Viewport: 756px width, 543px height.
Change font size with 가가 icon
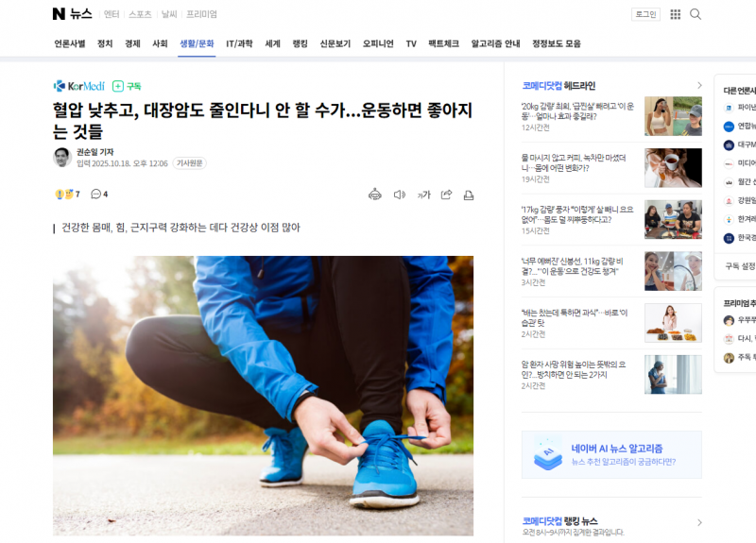[x=423, y=195]
